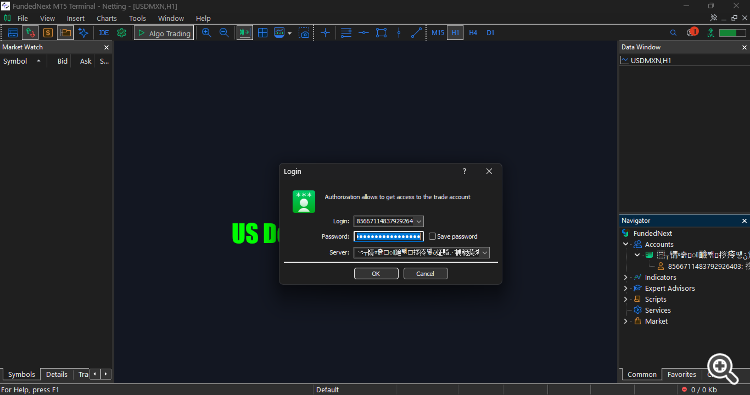Check the Save password checkbox
The height and width of the screenshot is (395, 750).
[x=432, y=236]
